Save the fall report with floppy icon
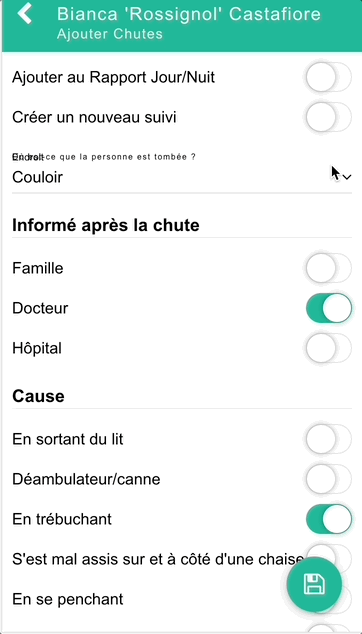Image resolution: width=362 pixels, height=634 pixels. point(314,585)
